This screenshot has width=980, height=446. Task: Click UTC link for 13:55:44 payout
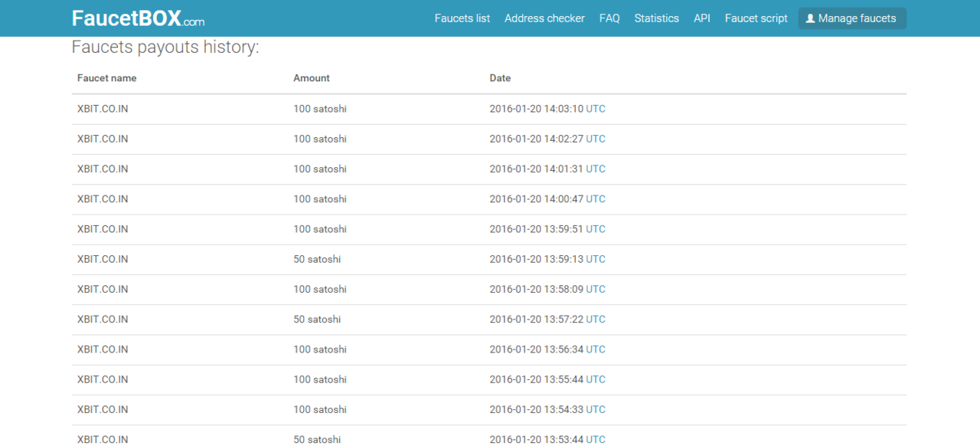pyautogui.click(x=595, y=379)
